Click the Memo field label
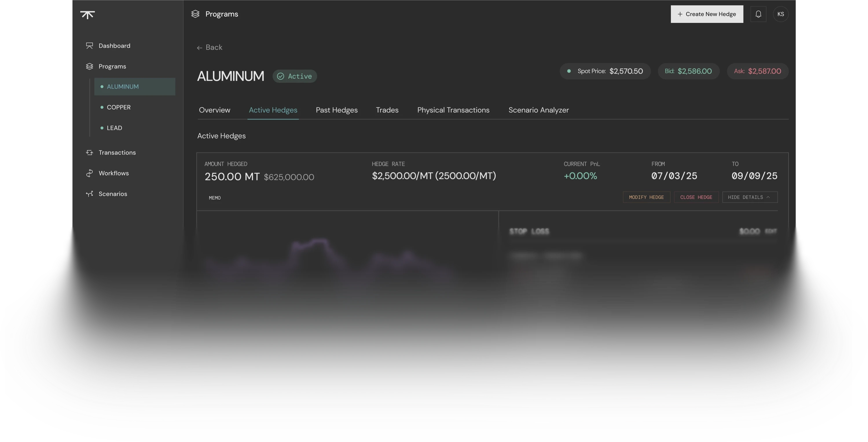The image size is (868, 442). pos(215,198)
